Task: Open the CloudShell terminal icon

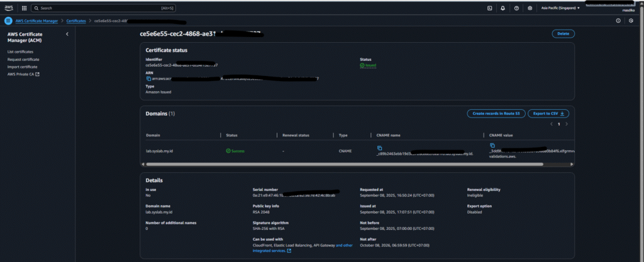Action: pyautogui.click(x=489, y=8)
